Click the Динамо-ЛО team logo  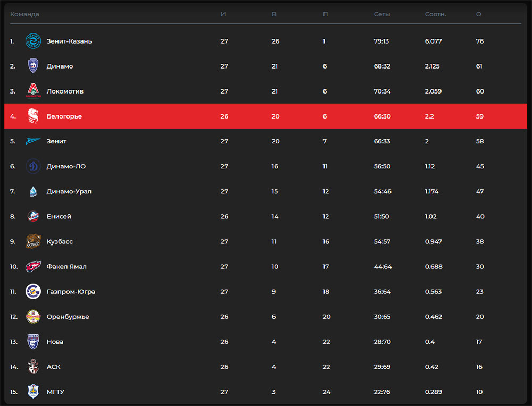coord(33,166)
